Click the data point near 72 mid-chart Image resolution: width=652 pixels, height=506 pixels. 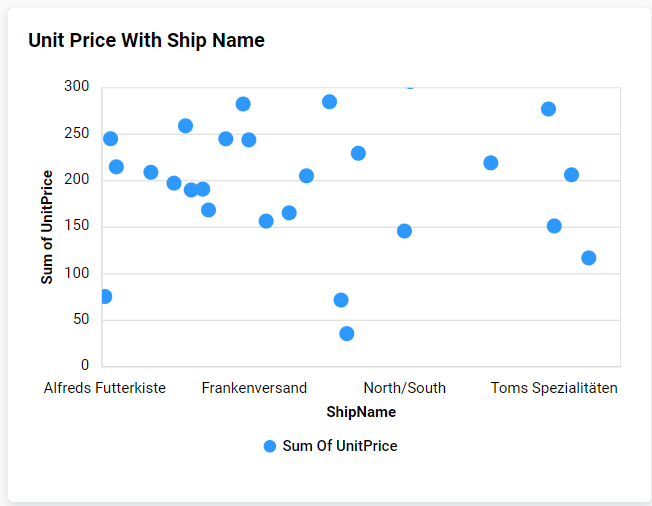click(x=341, y=300)
